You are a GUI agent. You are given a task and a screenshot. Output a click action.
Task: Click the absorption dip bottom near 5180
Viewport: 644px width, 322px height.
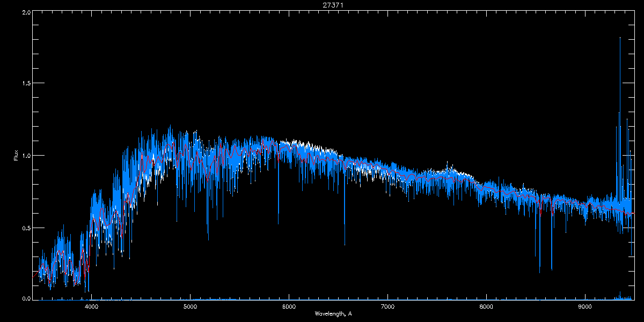tap(208, 239)
